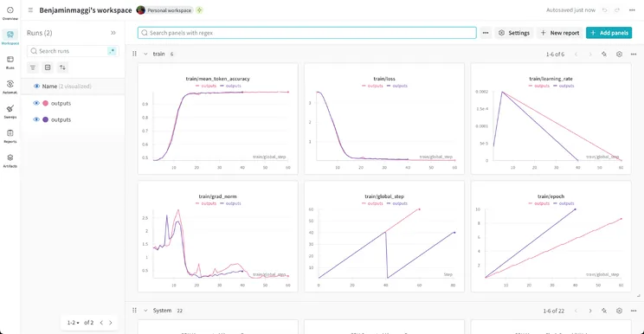
Task: Hide the pink outputs run
Action: (36, 103)
